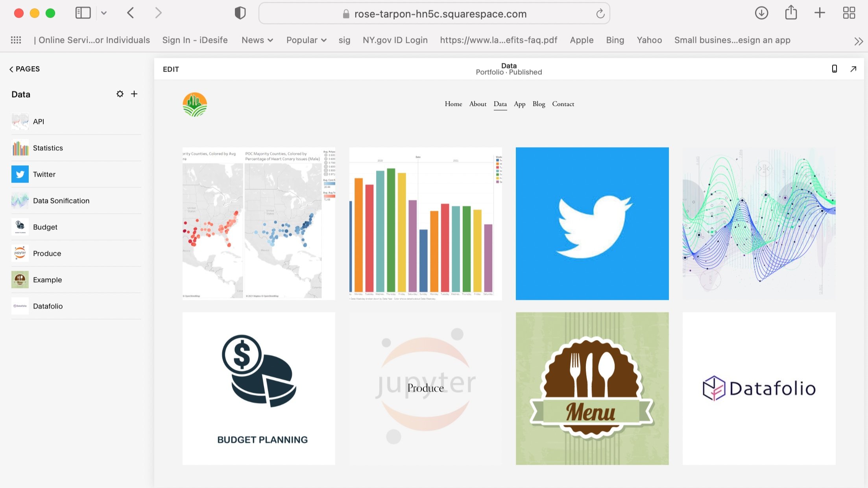Go back to PAGES
The height and width of the screenshot is (488, 868).
click(x=24, y=69)
